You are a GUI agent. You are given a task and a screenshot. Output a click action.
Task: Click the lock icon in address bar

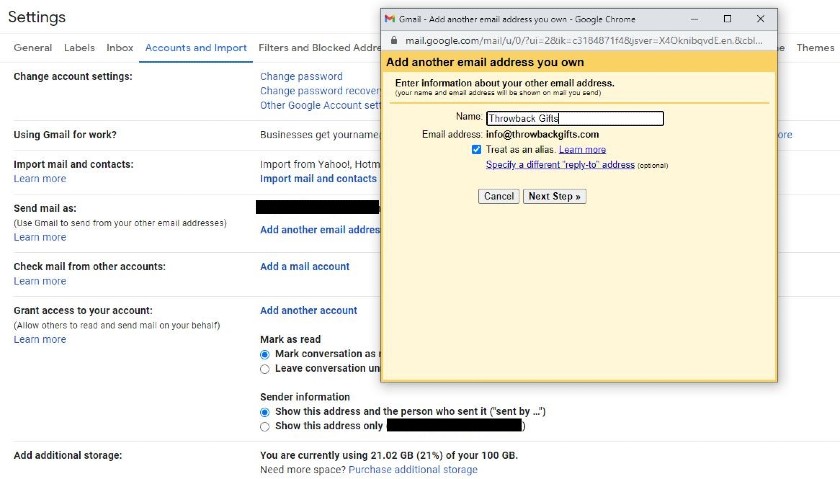(394, 40)
